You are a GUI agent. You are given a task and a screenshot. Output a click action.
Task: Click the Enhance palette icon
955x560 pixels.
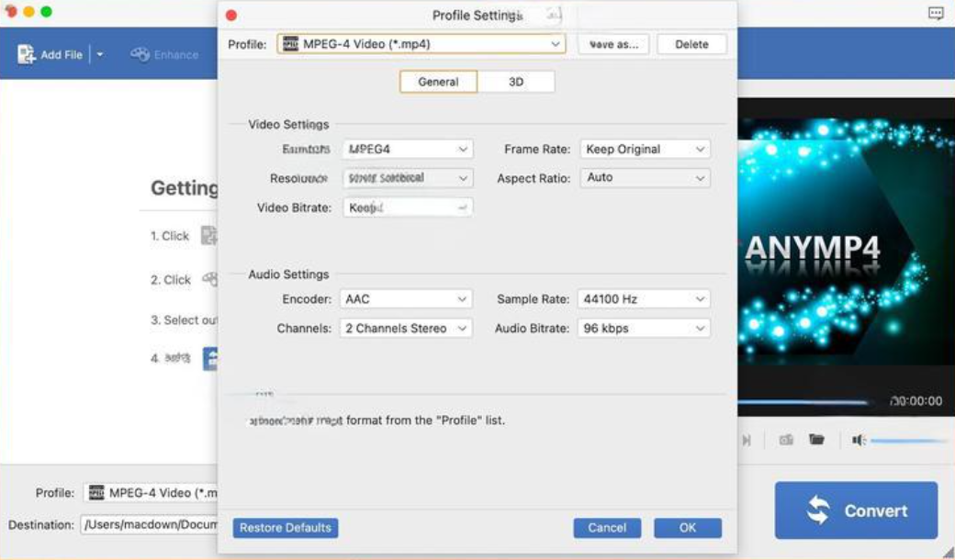point(140,55)
